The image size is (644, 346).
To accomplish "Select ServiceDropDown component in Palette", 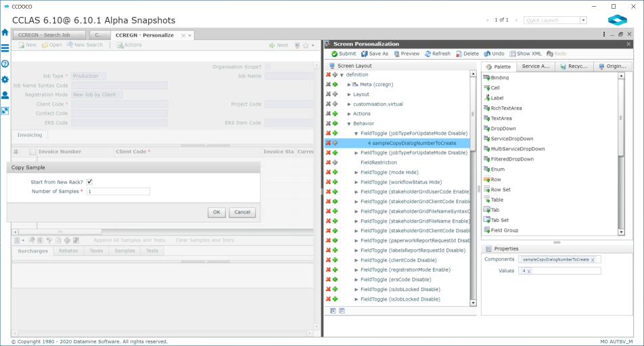I will (x=509, y=139).
